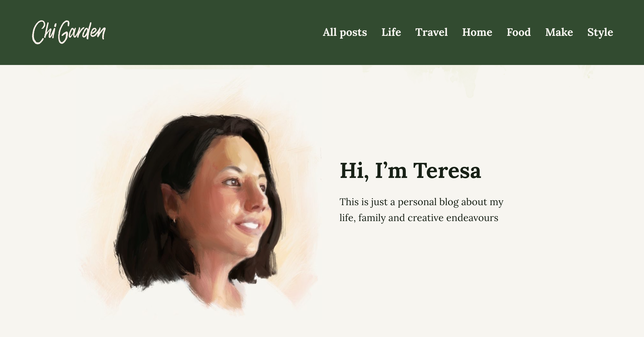Navigate to Style category
Viewport: 644px width, 337px height.
601,32
